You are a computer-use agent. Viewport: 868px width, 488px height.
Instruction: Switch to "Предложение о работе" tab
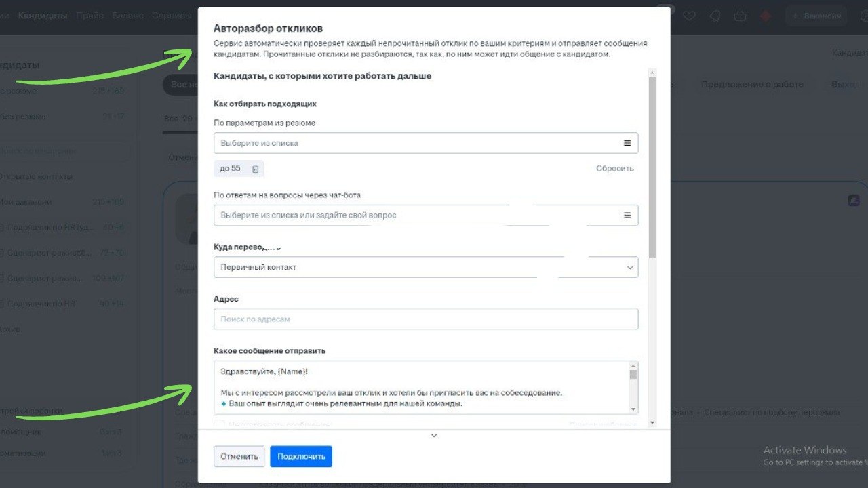pyautogui.click(x=752, y=85)
